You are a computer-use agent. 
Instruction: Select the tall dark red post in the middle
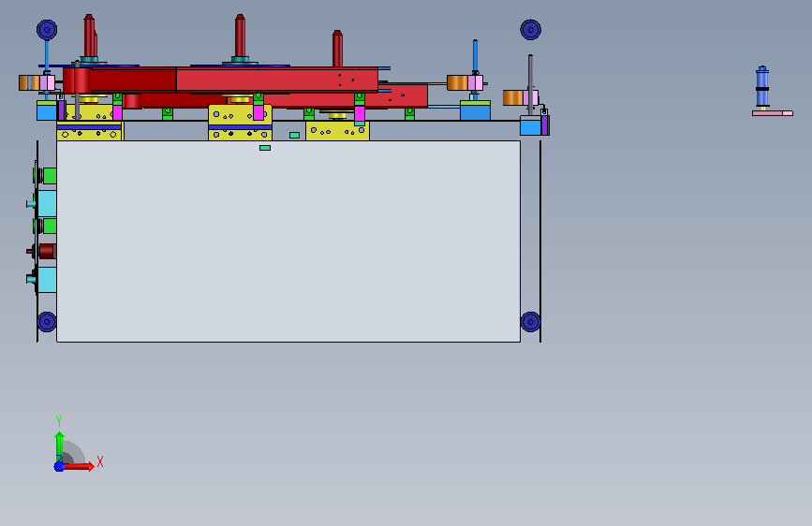click(240, 36)
